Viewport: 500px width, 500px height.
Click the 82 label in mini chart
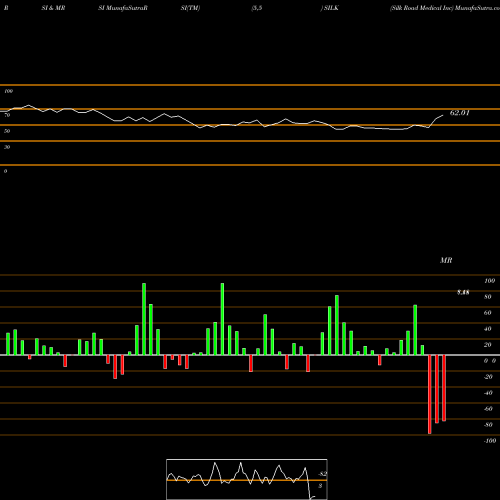(x=323, y=474)
